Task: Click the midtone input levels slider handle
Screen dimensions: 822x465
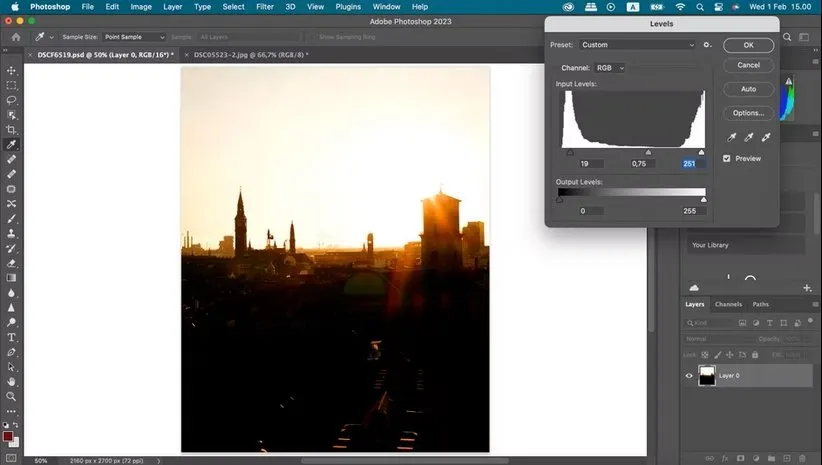Action: click(x=648, y=152)
